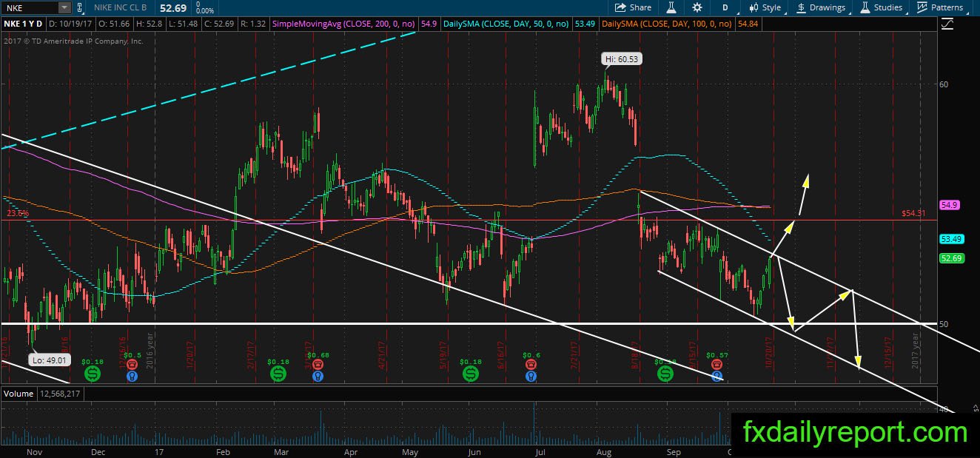This screenshot has height=458, width=980.
Task: Click the 53.49 cyan price bubble
Action: tap(950, 239)
